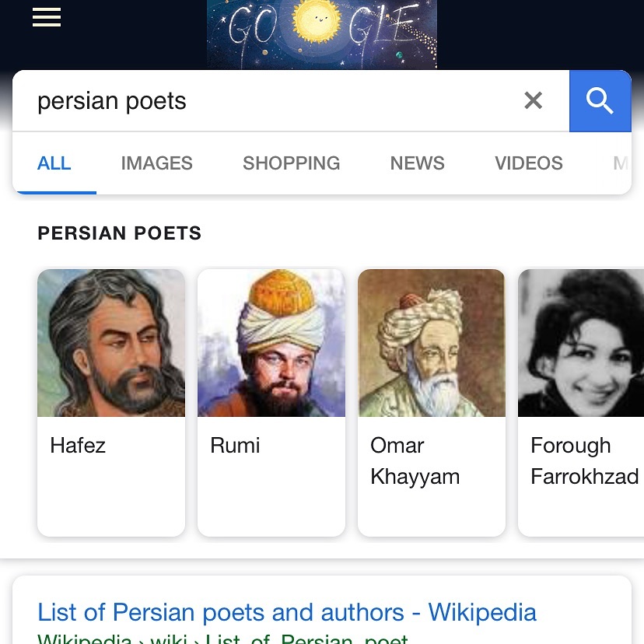The image size is (644, 644).
Task: Click the Rumi name label
Action: [235, 446]
